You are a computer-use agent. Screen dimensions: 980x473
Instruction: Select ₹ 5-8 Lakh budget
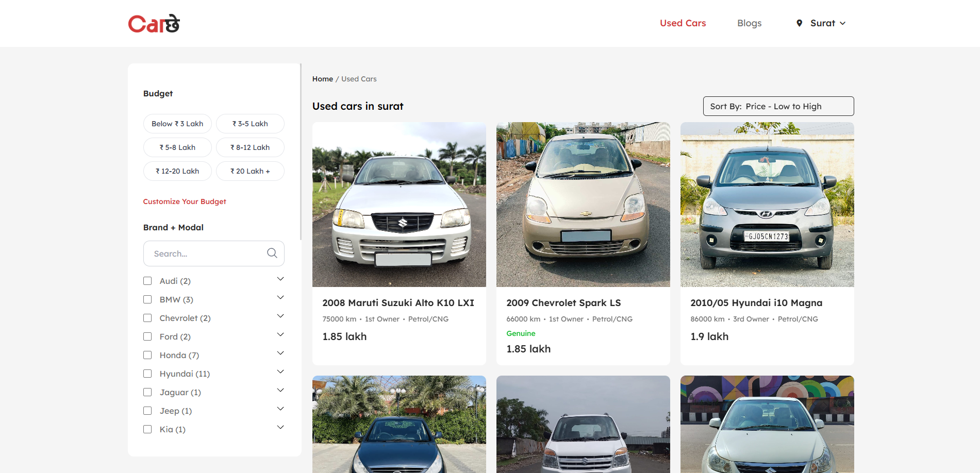click(x=177, y=147)
